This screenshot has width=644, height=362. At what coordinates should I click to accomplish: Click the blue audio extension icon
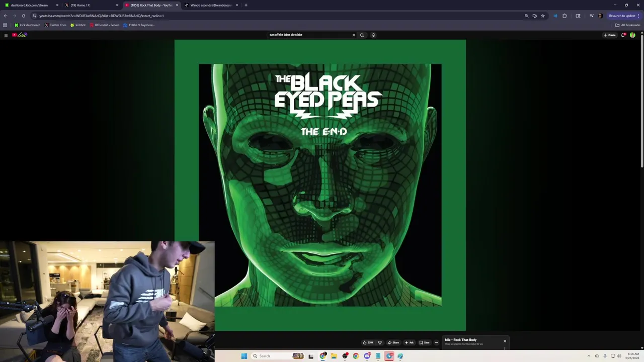555,16
